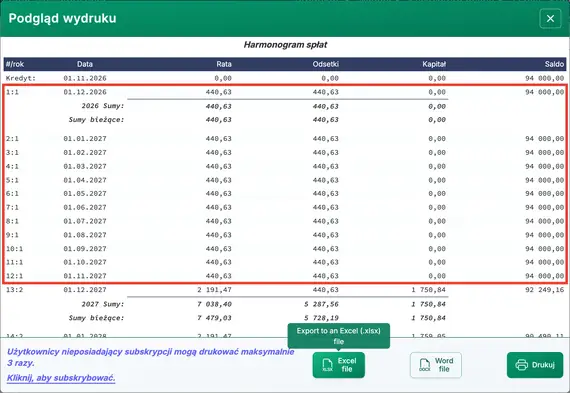Click kapitał value 1 750,84 in row 13:2
This screenshot has width=570, height=393.
429,290
